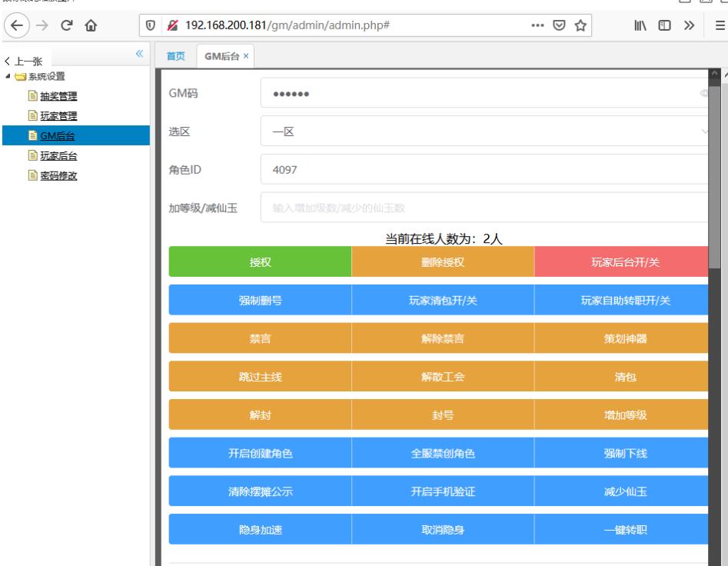Click the green 授权 button
Image resolution: width=728 pixels, height=566 pixels.
[x=260, y=262]
